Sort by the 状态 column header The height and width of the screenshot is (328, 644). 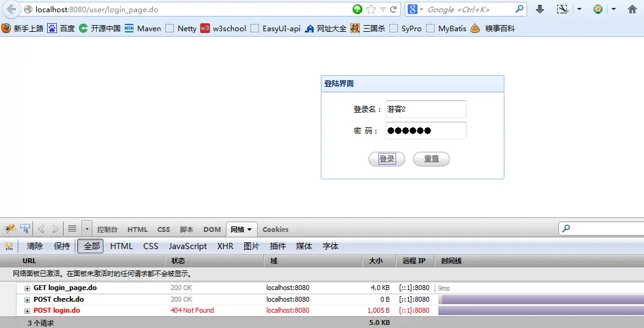pyautogui.click(x=214, y=261)
